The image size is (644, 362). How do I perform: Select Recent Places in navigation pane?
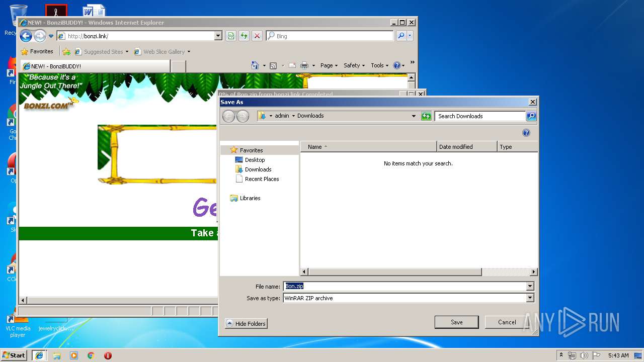tap(262, 179)
